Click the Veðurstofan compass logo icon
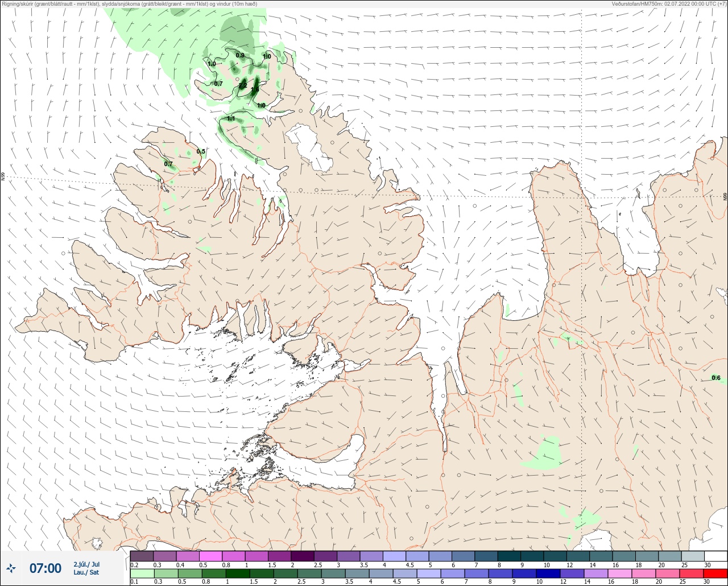 click(11, 568)
